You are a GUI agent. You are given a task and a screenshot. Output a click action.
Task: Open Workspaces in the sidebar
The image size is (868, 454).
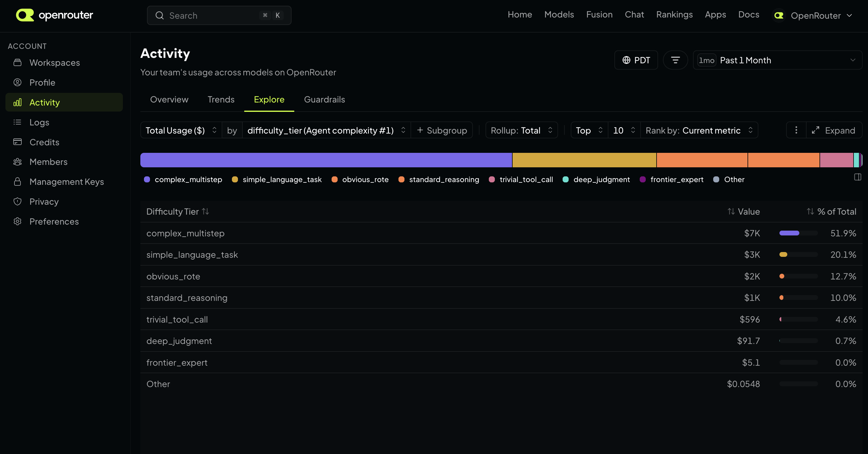[64, 63]
